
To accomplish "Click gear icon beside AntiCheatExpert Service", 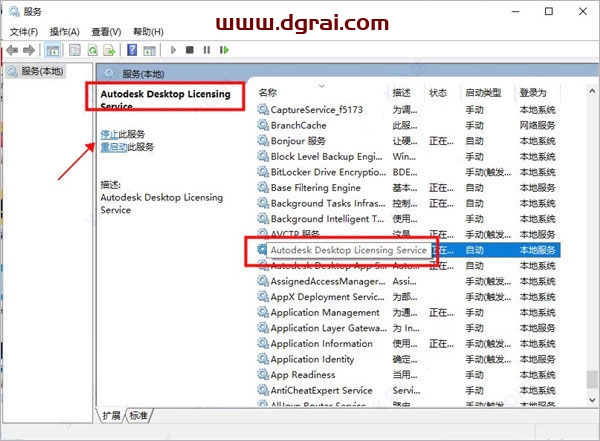I will coord(263,390).
